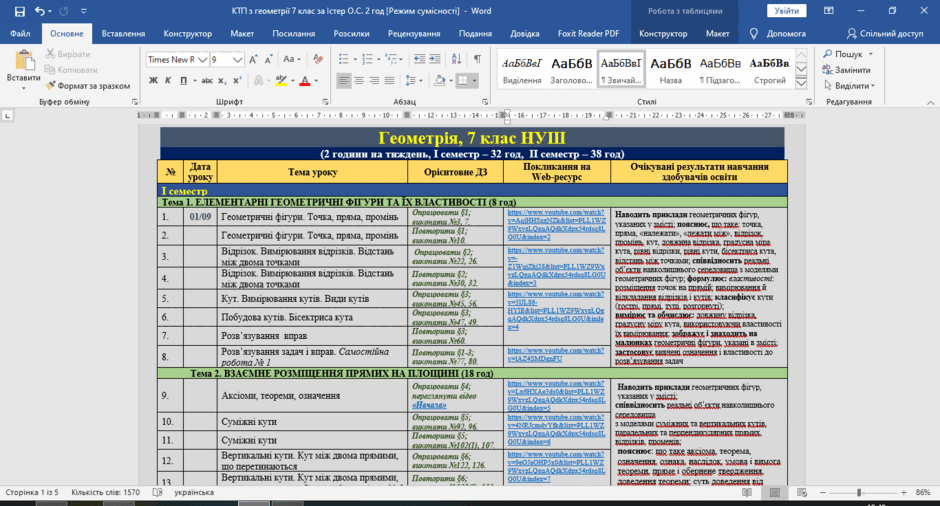Open the font size dropdown
940x506 pixels.
(237, 59)
